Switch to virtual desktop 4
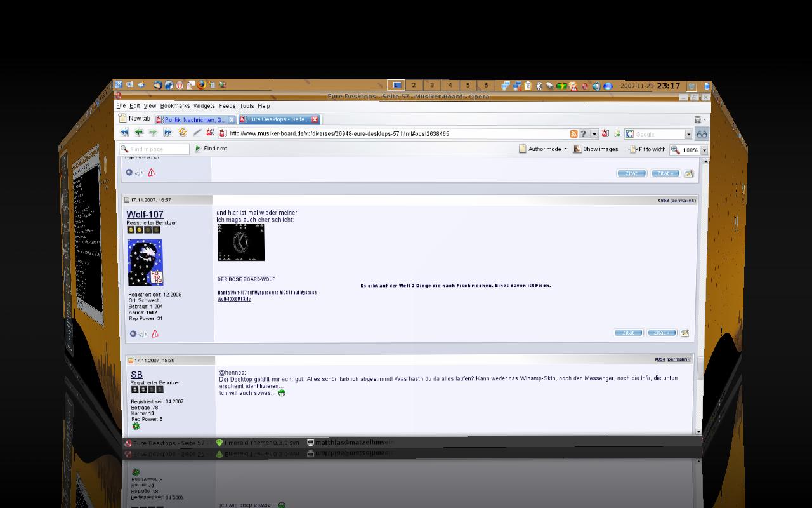 click(x=450, y=85)
